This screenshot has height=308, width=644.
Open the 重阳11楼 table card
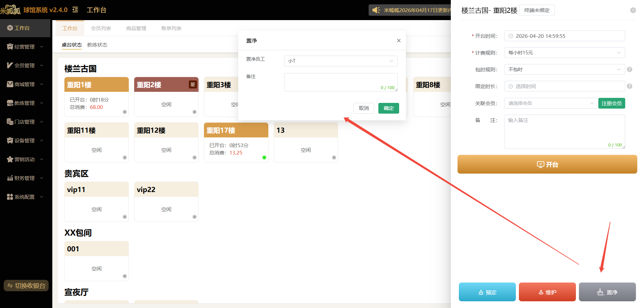click(97, 142)
